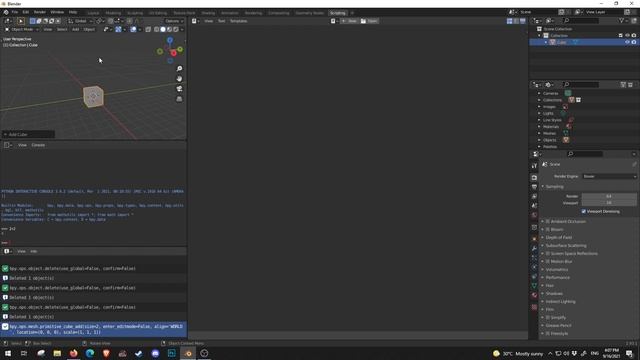Disable Cube in renders camera icon
The image size is (640, 360).
point(634,42)
